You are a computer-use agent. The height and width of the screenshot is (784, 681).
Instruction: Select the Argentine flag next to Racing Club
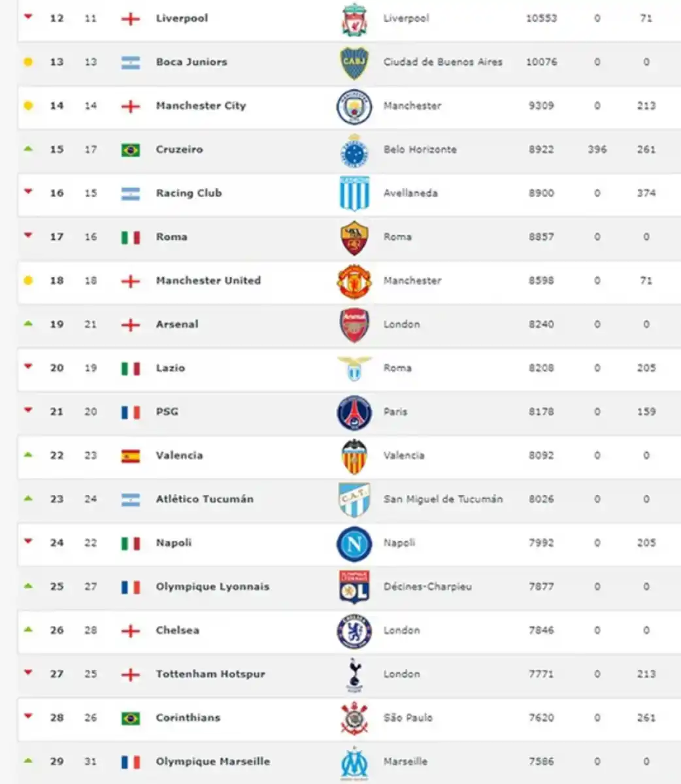131,193
